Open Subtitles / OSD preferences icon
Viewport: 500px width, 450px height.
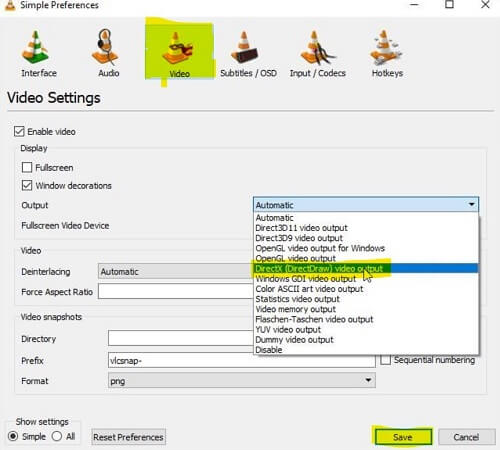(x=245, y=47)
